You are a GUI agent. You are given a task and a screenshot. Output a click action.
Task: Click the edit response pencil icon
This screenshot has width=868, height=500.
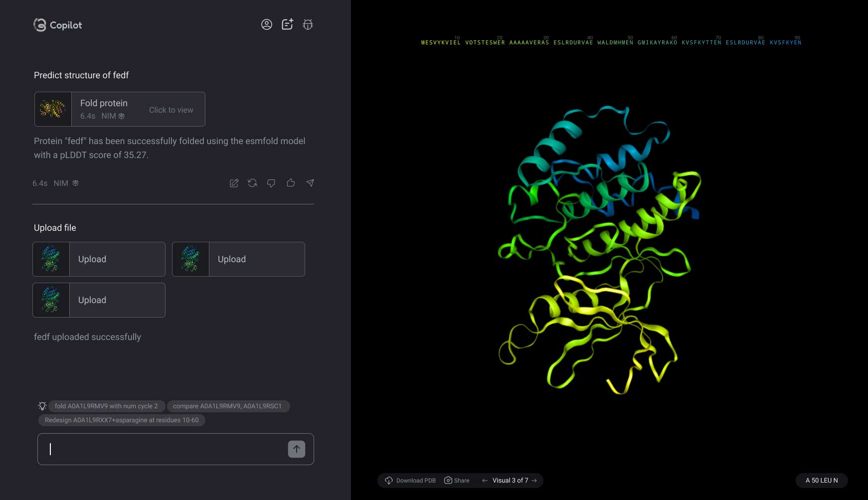click(x=234, y=183)
